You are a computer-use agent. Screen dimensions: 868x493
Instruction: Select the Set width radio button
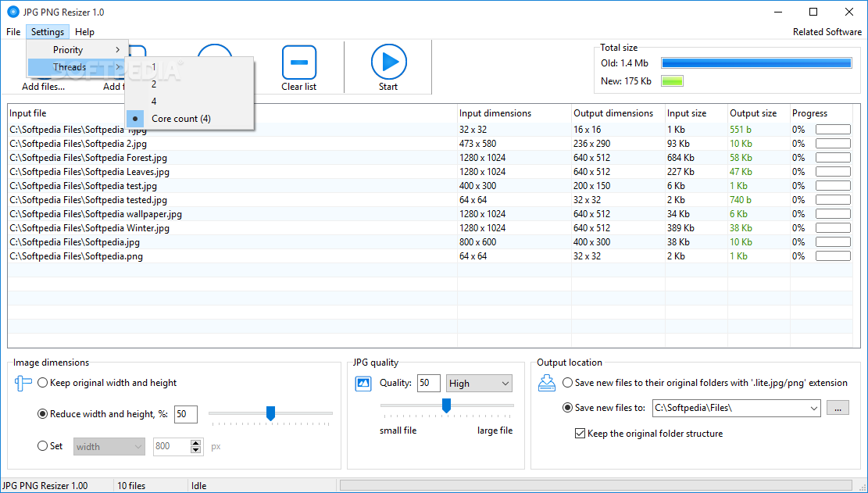[43, 446]
